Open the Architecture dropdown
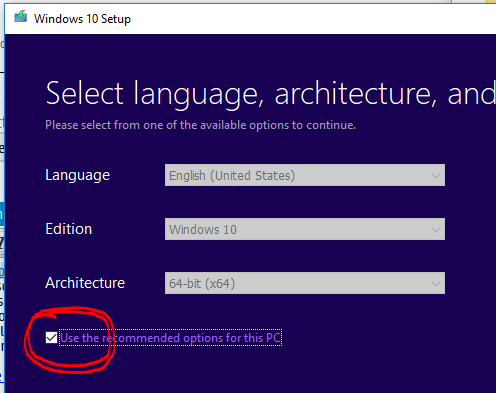This screenshot has width=496, height=393. pyautogui.click(x=305, y=283)
